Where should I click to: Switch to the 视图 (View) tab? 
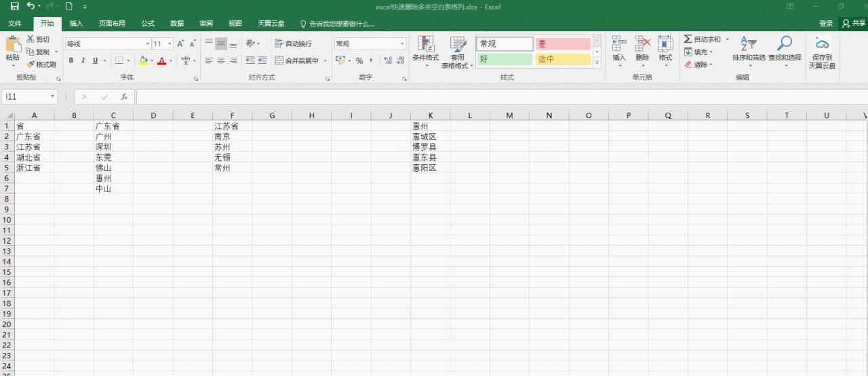[235, 23]
